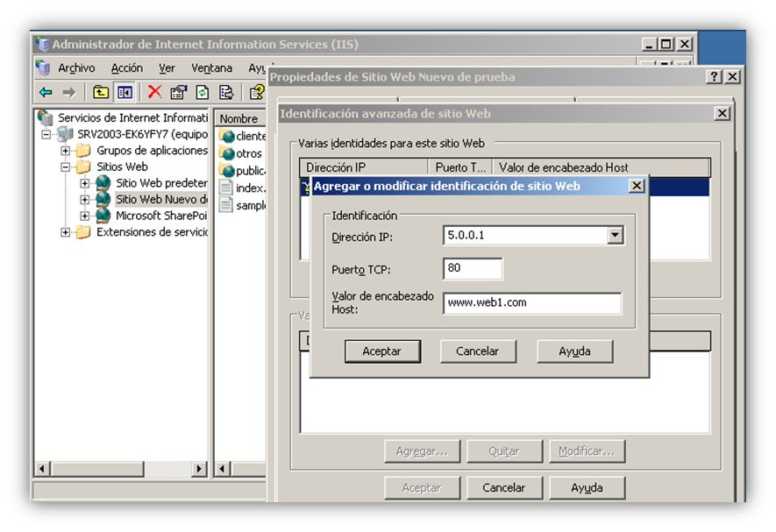Open the Ver menu
Screen dimensions: 776x532
(x=167, y=67)
